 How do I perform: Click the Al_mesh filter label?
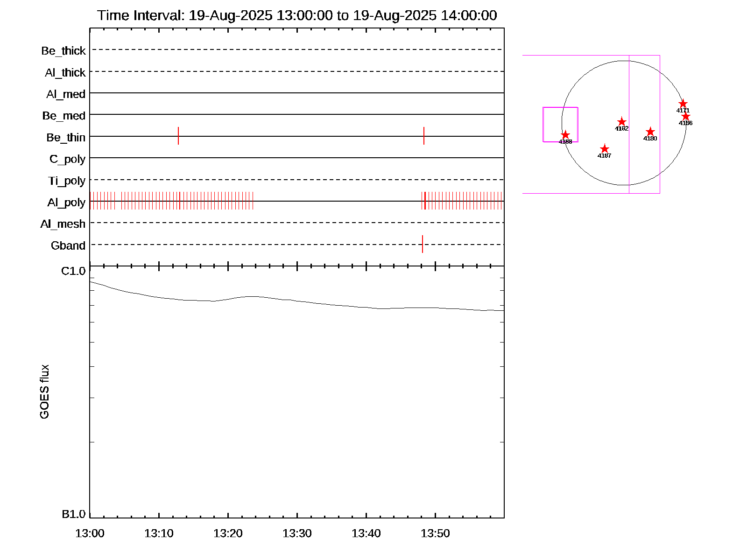point(63,224)
